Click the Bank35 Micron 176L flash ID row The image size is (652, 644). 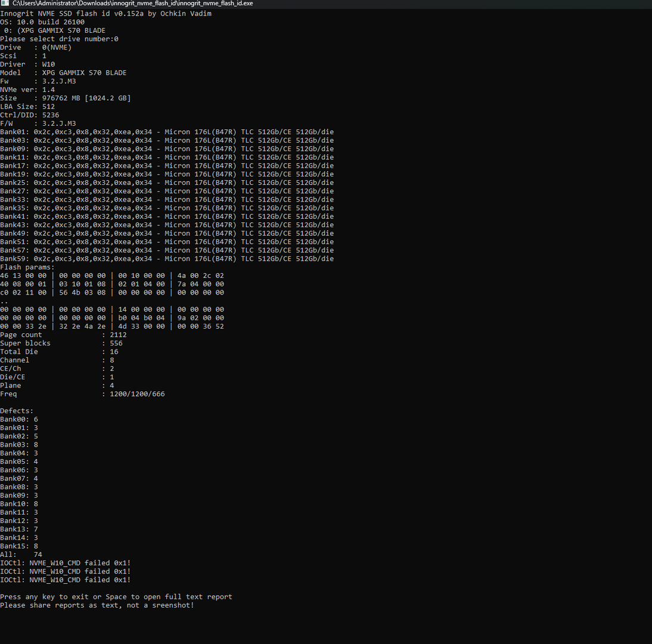(167, 208)
